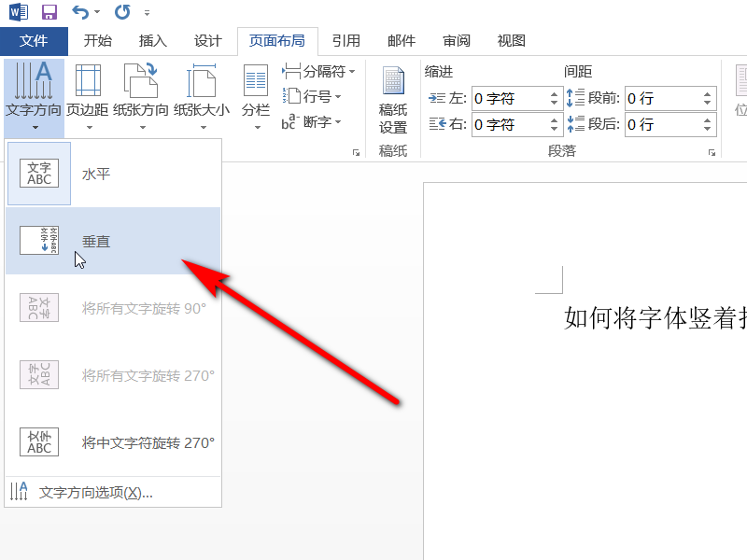The width and height of the screenshot is (747, 560).
Task: Expand 行号 line numbers dropdown
Action: click(313, 97)
